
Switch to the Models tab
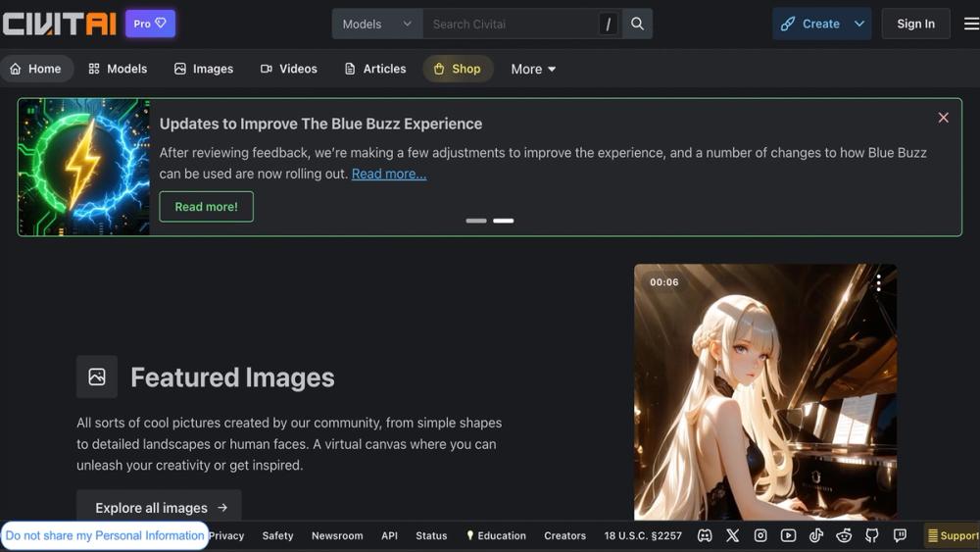(118, 69)
